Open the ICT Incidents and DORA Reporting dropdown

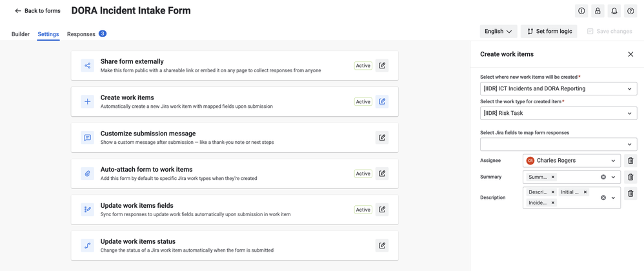tap(559, 88)
